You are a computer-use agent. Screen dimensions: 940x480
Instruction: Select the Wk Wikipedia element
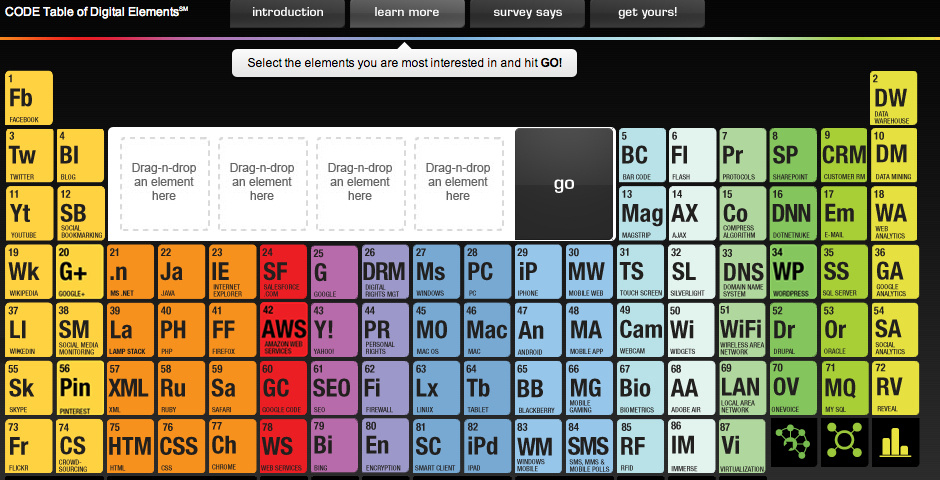click(x=29, y=271)
